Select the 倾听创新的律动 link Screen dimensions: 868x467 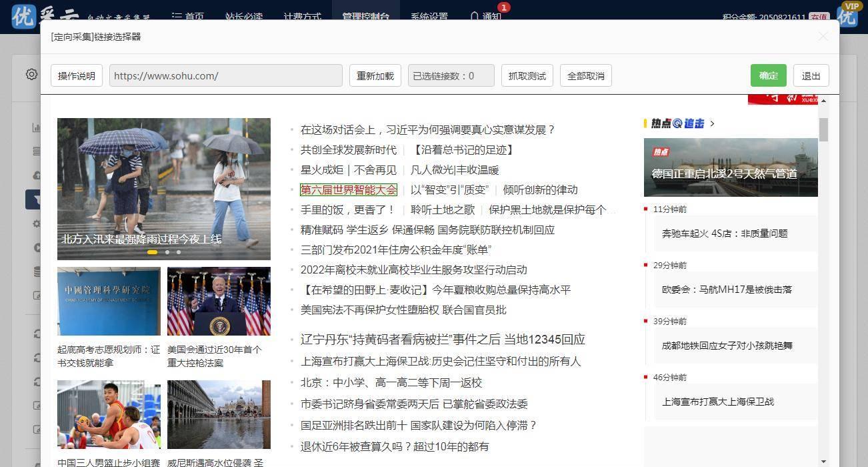point(540,189)
